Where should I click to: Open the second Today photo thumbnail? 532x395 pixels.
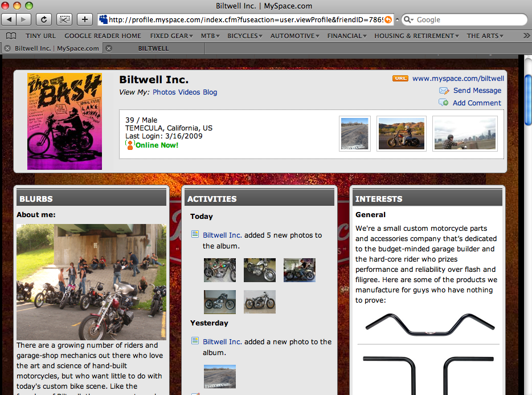click(x=260, y=270)
